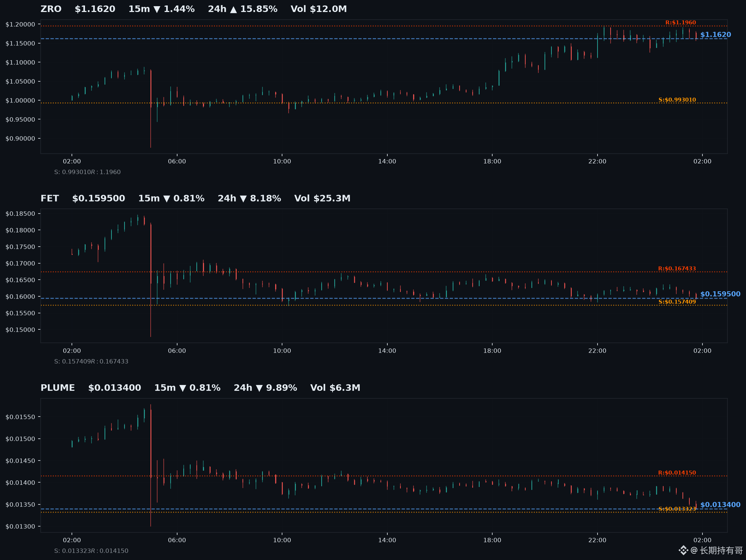Select the ZRO header price $1.1620
This screenshot has width=746, height=560.
point(95,9)
